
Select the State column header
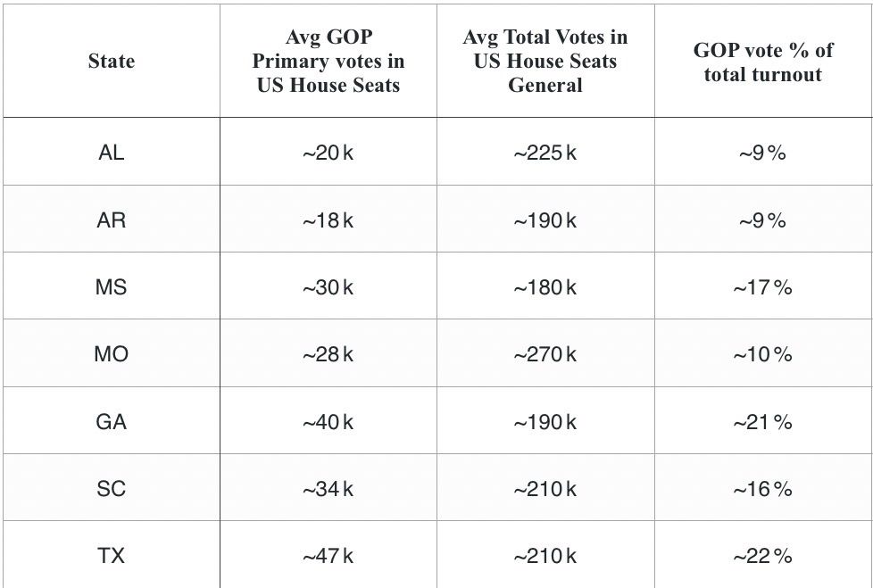[112, 61]
